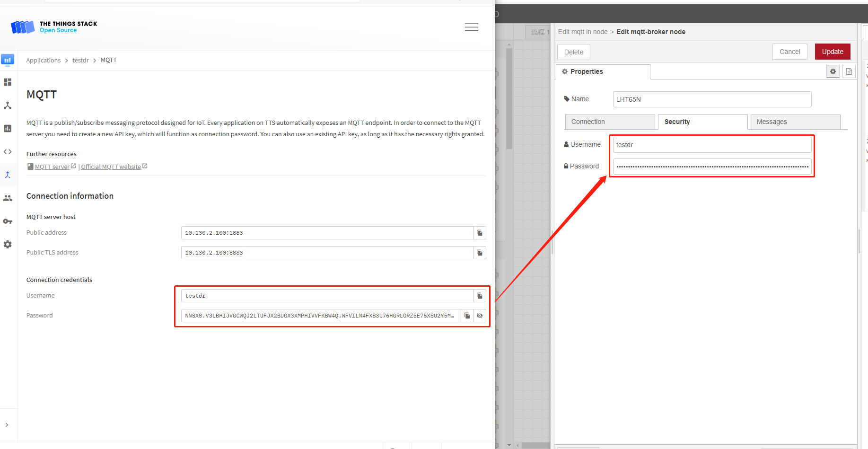
Task: Open the end devices sidebar icon
Action: point(8,106)
